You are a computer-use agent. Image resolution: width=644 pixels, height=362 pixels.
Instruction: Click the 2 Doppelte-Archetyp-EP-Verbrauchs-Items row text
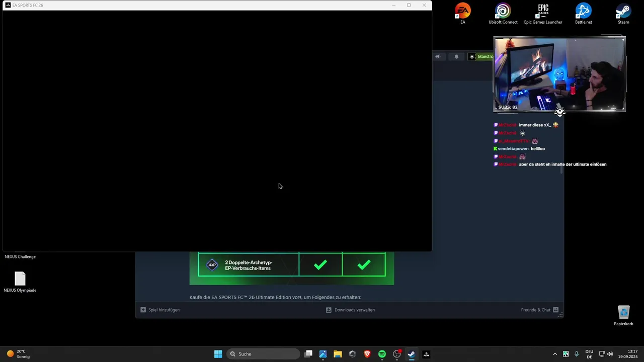coord(249,265)
